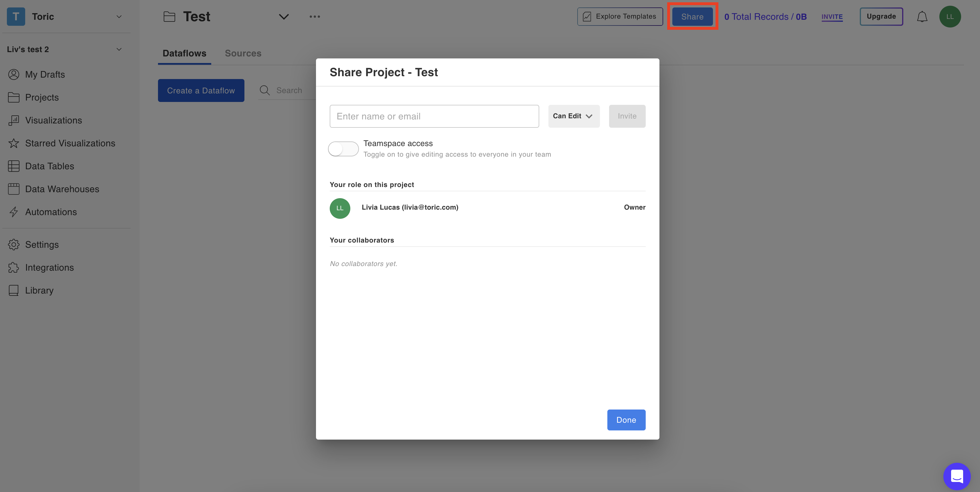980x492 pixels.
Task: Open the Can Edit permission dropdown
Action: pos(574,116)
